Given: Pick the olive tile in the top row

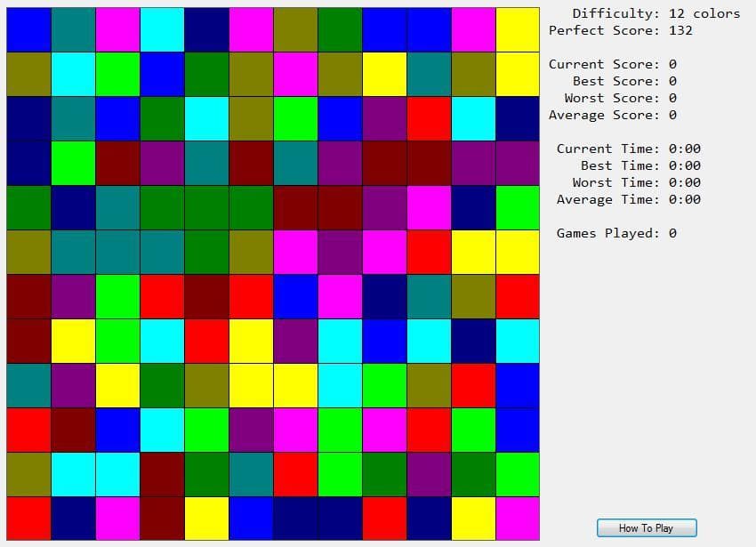Looking at the screenshot, I should [295, 30].
